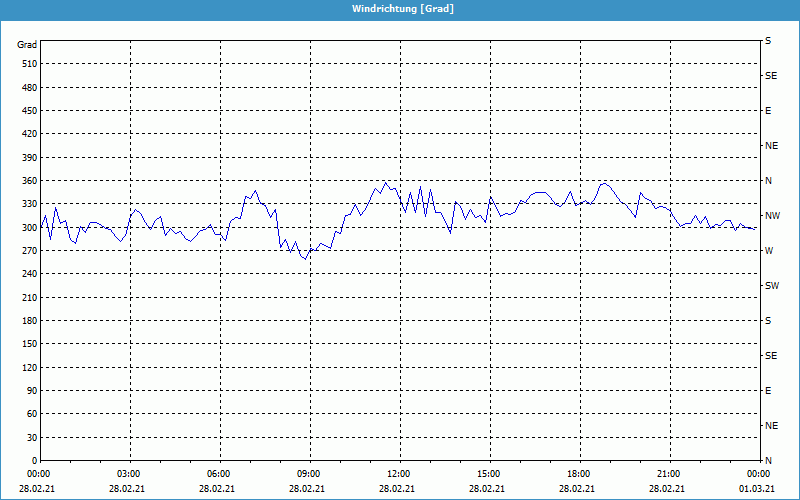Click the 21:00 time label
This screenshot has width=800, height=500.
[x=669, y=474]
